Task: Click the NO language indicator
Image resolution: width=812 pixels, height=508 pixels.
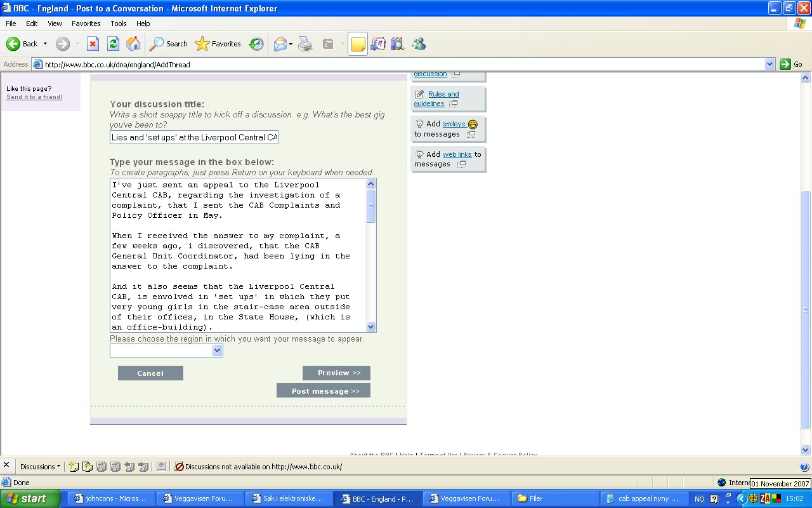Action: [699, 499]
